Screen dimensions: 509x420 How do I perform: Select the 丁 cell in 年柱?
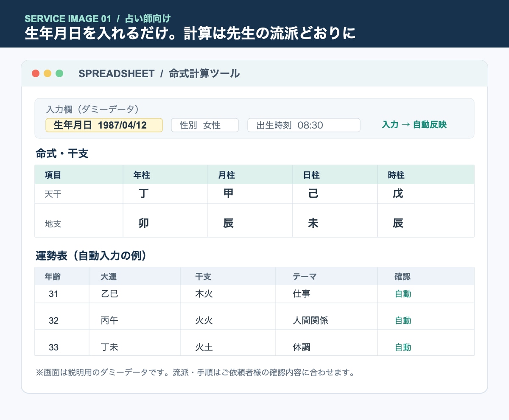click(x=165, y=194)
